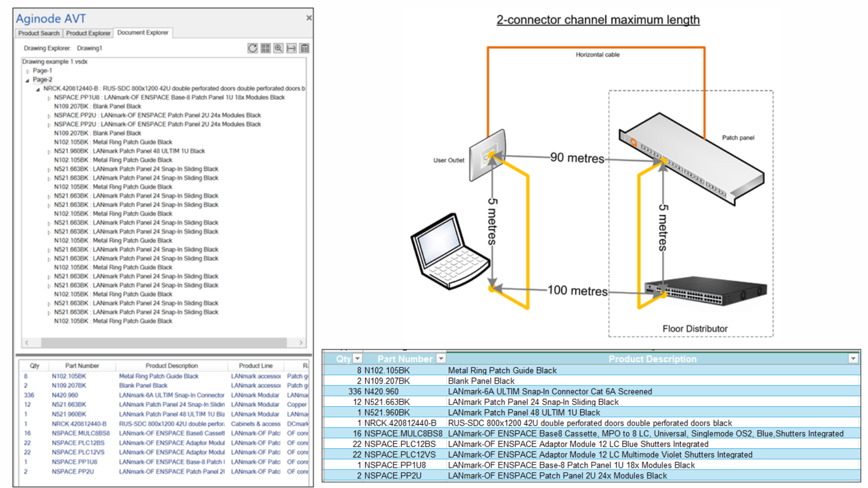868x488 pixels.
Task: Close the Aginode AVT panel
Action: pyautogui.click(x=309, y=18)
